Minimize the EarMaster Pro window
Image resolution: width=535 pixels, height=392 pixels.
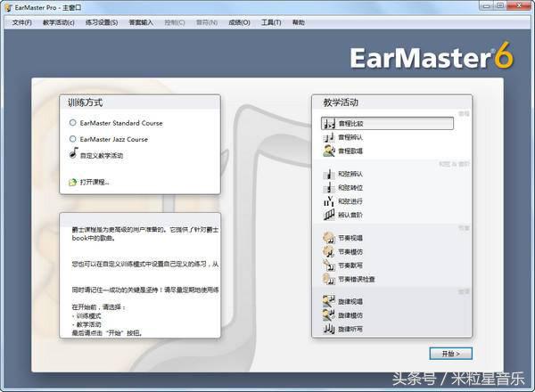487,5
